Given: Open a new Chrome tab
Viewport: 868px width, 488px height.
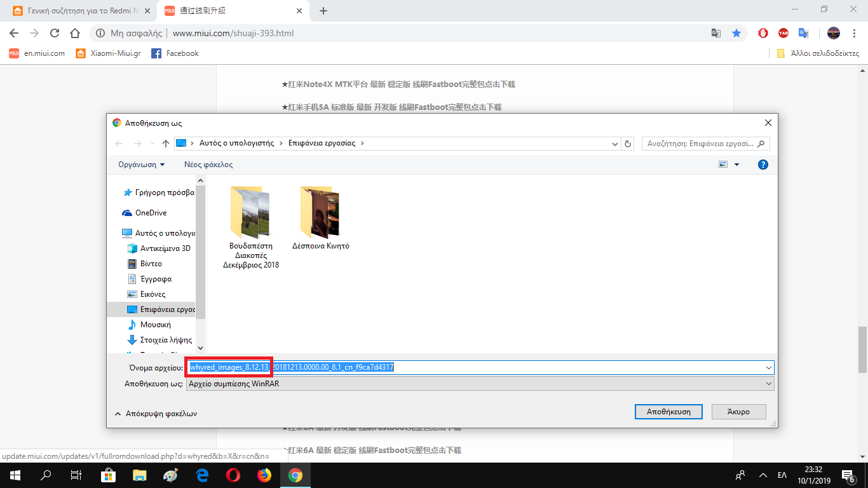Looking at the screenshot, I should point(323,11).
